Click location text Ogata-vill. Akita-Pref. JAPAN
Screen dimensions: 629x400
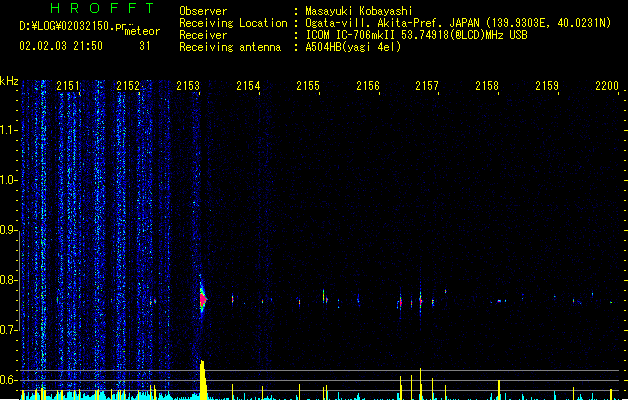pyautogui.click(x=390, y=23)
